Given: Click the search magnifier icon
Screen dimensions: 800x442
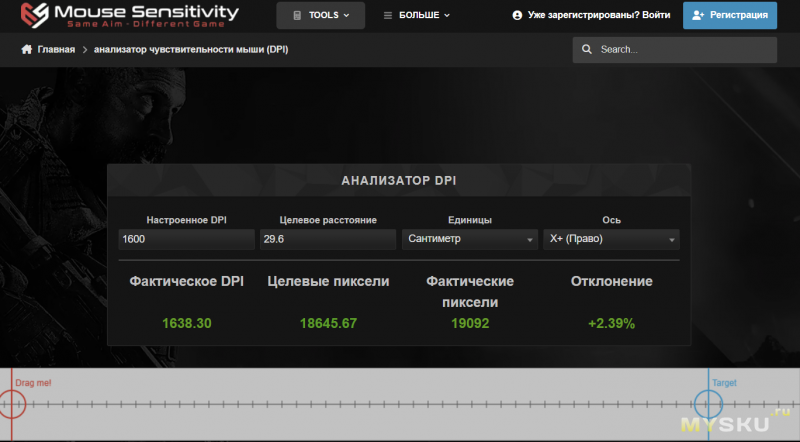Looking at the screenshot, I should coord(587,49).
